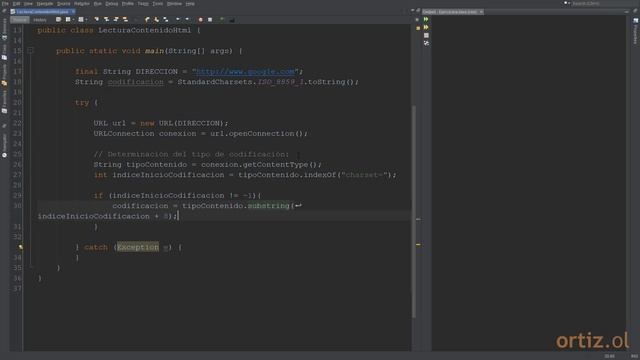Image resolution: width=640 pixels, height=360 pixels.
Task: Click the variable name codificacion on line 18
Action: click(136, 82)
